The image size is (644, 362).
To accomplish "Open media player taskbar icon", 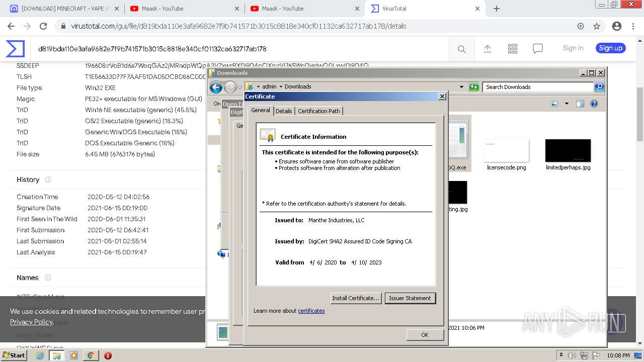I will click(x=74, y=355).
